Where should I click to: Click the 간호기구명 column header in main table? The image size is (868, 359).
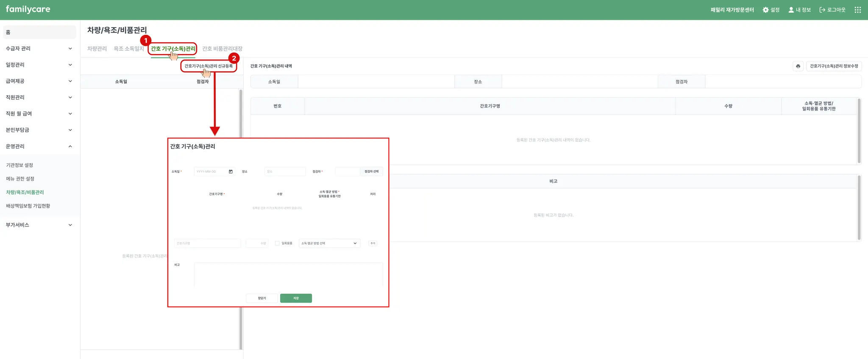(x=490, y=106)
